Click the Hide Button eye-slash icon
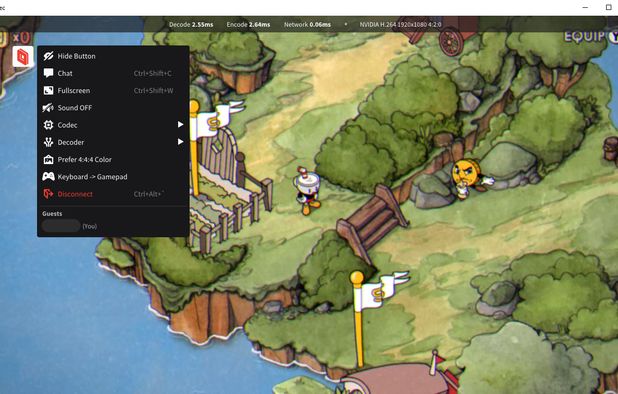Screen dimensions: 618x394 [48, 56]
